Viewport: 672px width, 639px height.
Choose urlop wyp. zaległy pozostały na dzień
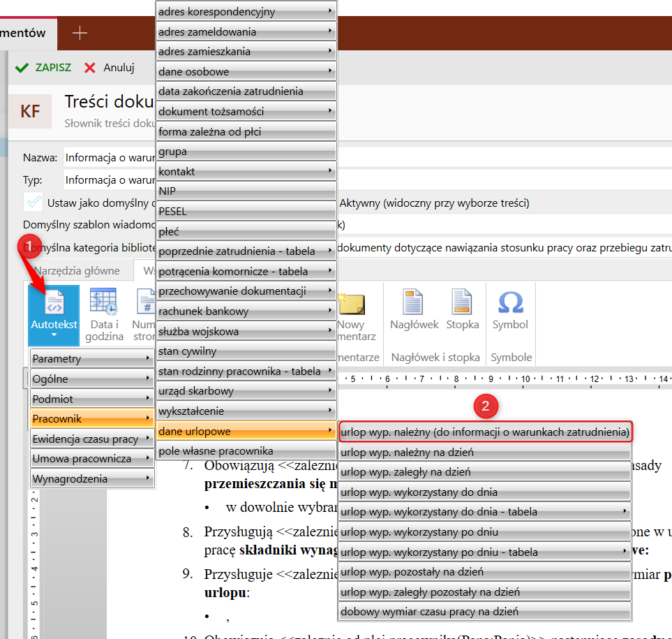click(485, 592)
